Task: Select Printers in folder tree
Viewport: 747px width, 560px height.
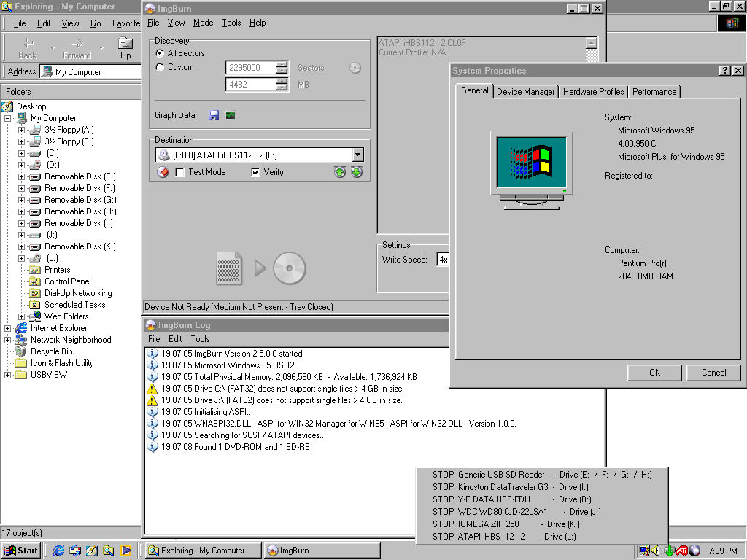Action: (x=57, y=270)
